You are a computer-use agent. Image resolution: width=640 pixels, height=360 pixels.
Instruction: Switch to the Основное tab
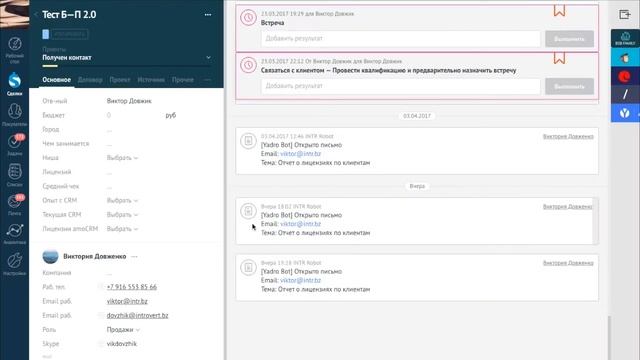coord(57,80)
